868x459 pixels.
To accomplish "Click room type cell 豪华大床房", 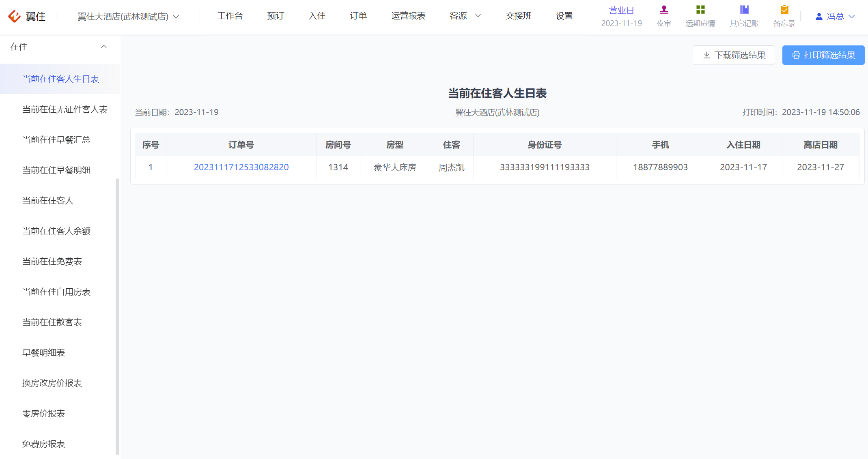I will (395, 167).
